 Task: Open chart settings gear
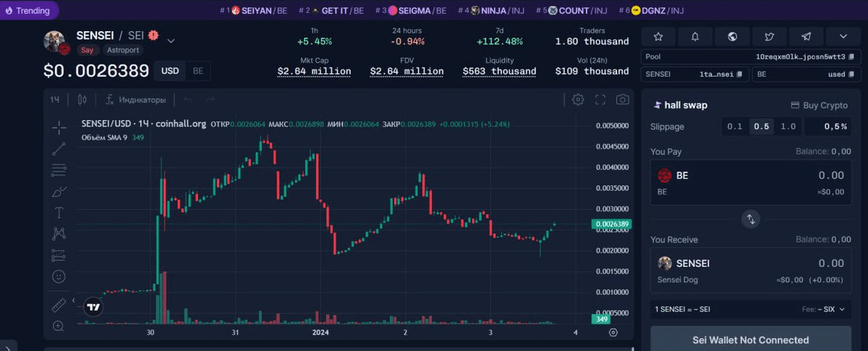click(x=578, y=100)
